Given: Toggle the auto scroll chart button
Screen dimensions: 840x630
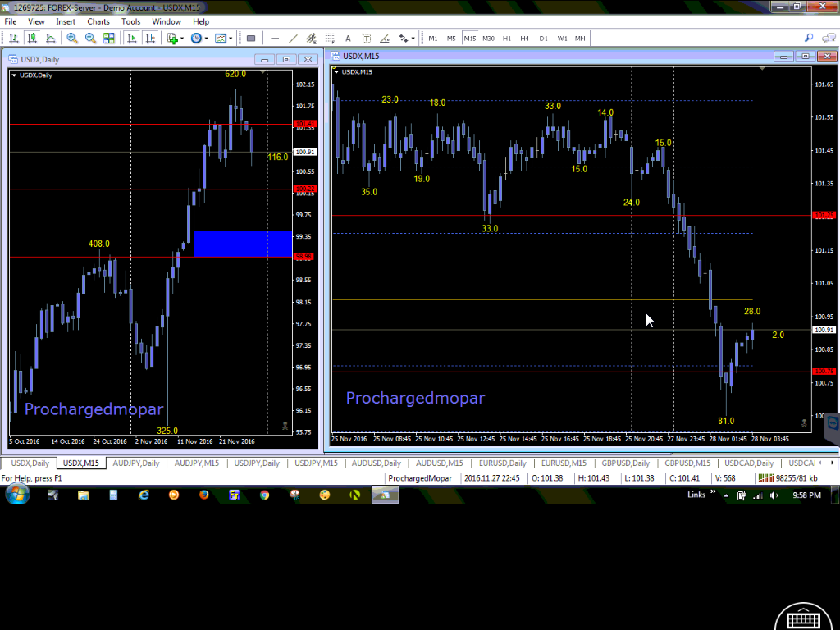Looking at the screenshot, I should [130, 39].
